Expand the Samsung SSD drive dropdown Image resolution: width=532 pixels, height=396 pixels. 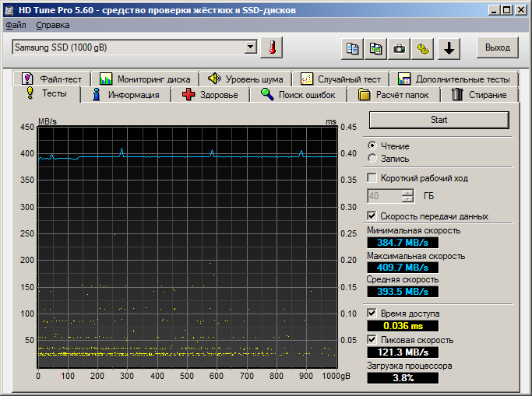click(x=250, y=47)
